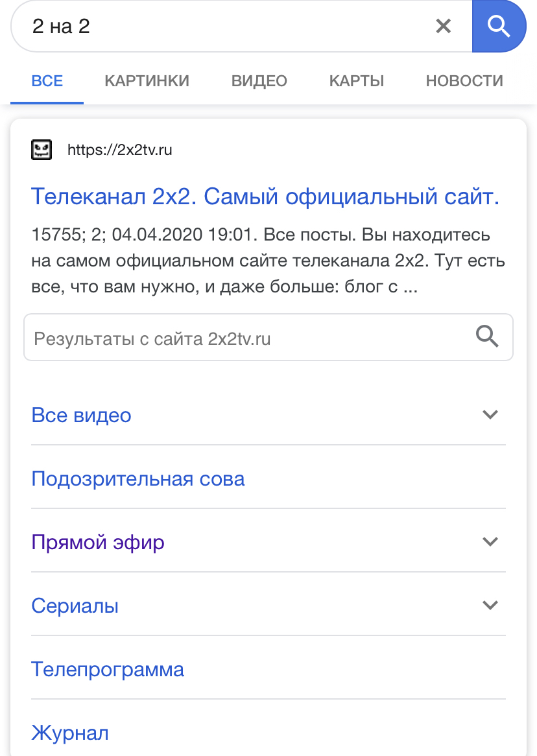Screen dimensions: 537x756
Task: Open the Телепрограмма link
Action: point(108,669)
